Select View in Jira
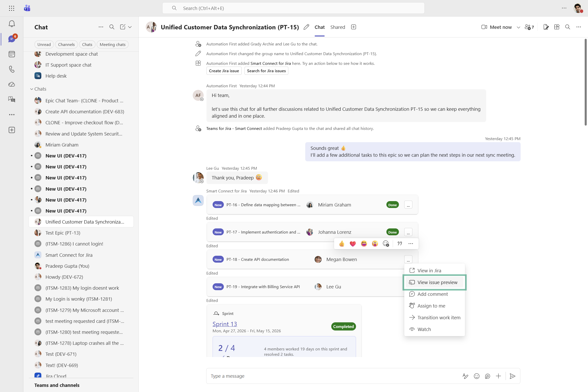This screenshot has width=588, height=392. point(434,271)
